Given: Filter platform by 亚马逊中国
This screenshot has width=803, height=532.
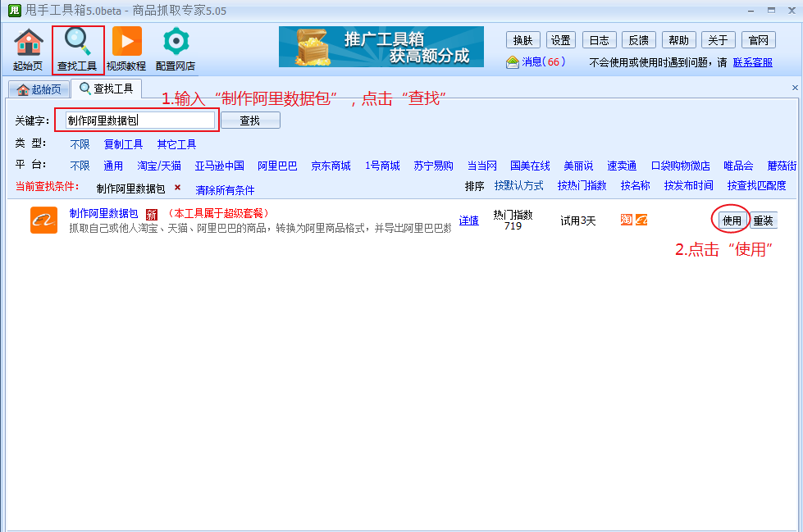Looking at the screenshot, I should 219,166.
